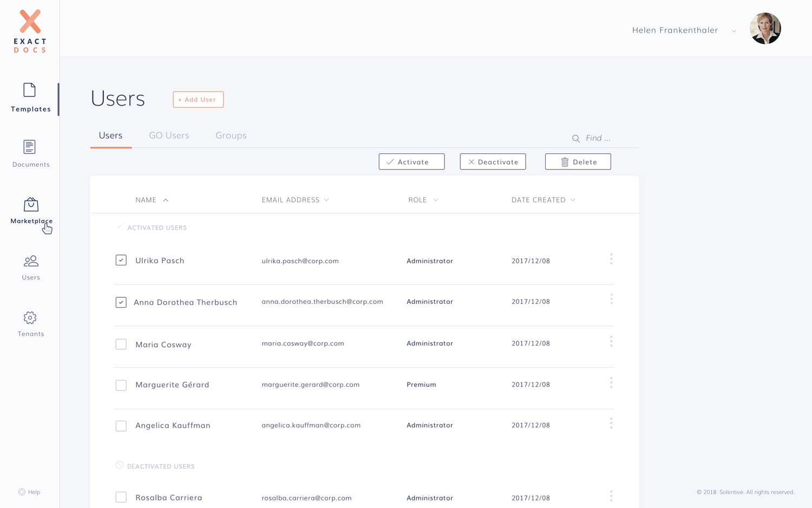
Task: Open Tenants from the sidebar
Action: pos(30,324)
